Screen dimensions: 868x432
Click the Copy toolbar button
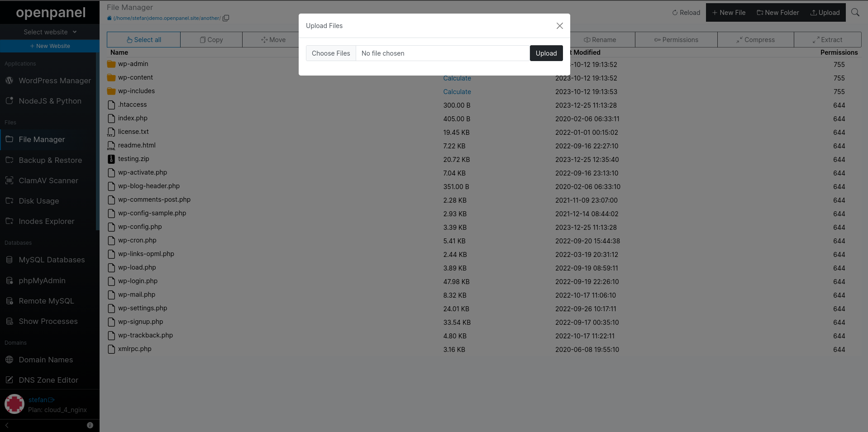tap(211, 40)
